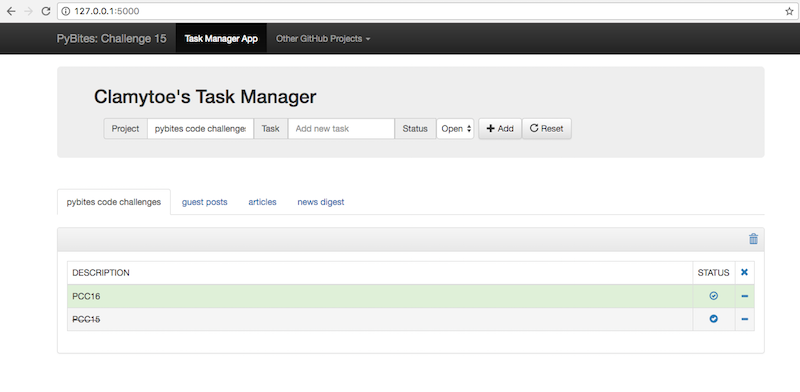Click the trash icon to delete project

coord(753,239)
